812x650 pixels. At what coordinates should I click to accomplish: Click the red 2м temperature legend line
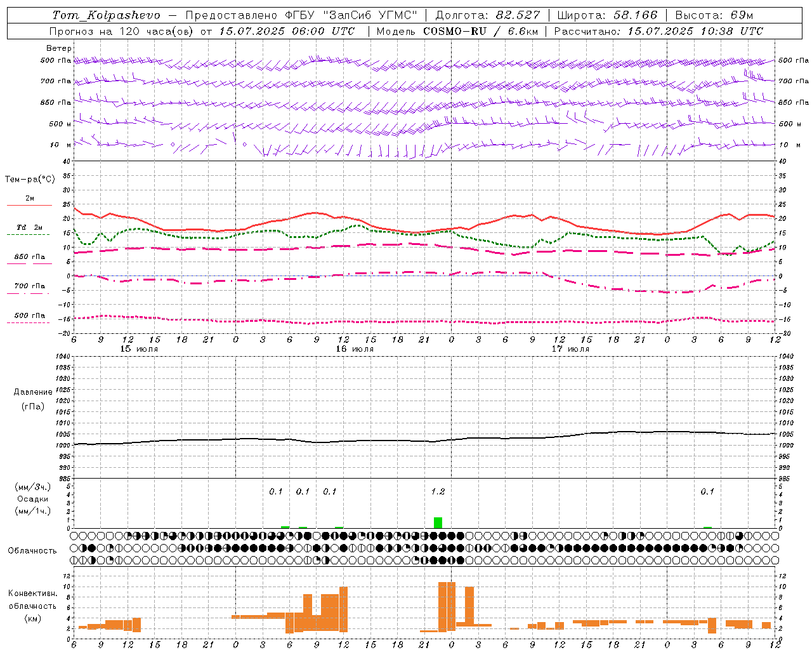click(29, 206)
